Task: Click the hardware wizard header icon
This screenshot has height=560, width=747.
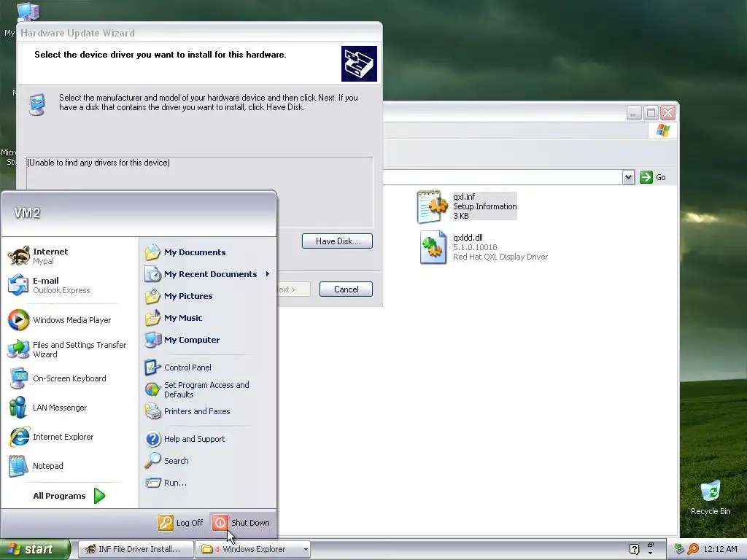Action: point(359,64)
